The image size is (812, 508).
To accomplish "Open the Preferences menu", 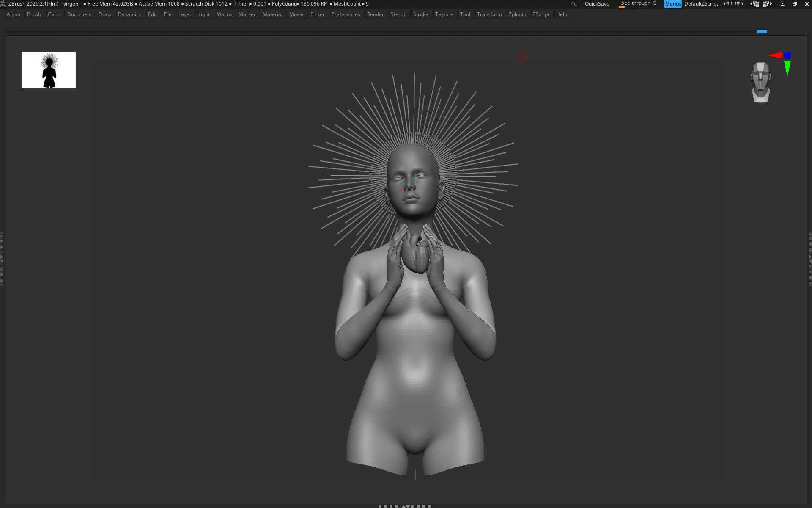I will click(x=346, y=14).
